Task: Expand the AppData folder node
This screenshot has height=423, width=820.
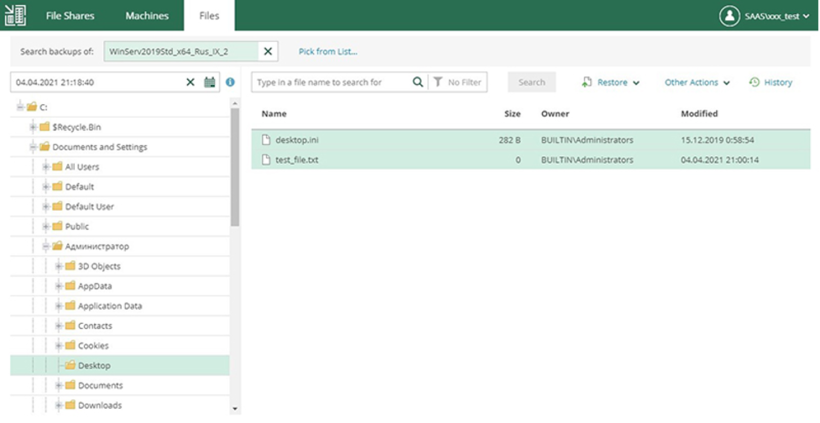Action: 59,285
